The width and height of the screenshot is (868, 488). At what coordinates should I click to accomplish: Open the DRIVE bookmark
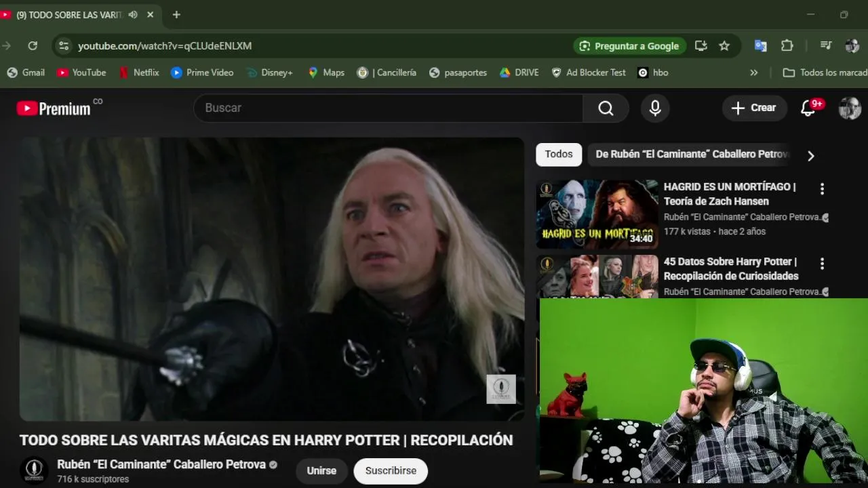point(519,73)
